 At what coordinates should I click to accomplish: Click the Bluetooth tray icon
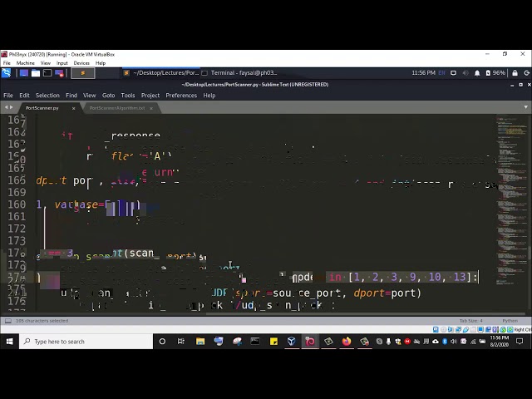[x=445, y=342]
